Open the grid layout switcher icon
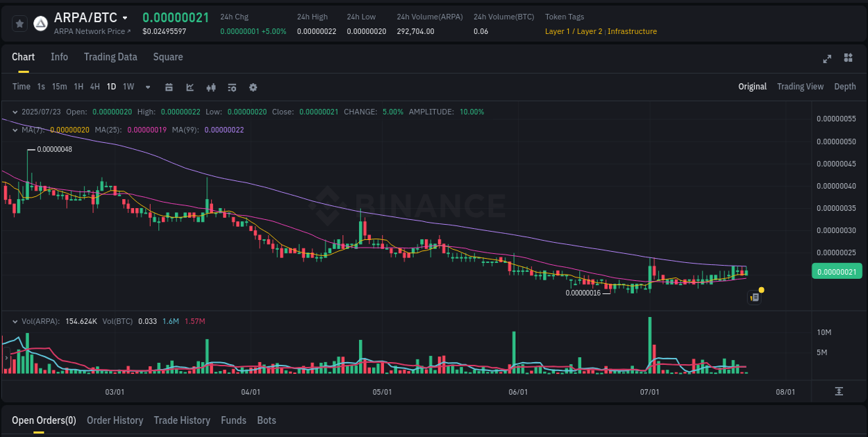 847,59
